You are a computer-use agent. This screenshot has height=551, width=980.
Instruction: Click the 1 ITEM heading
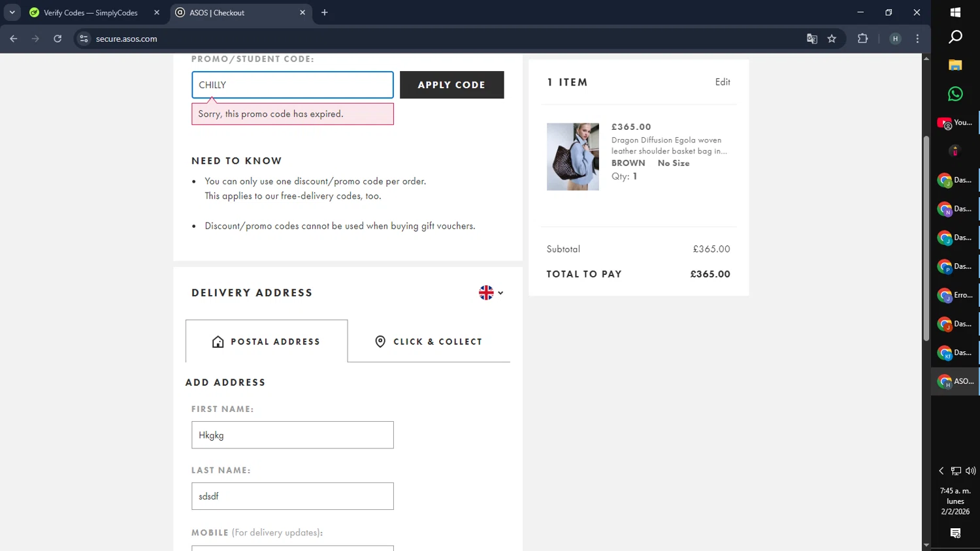(567, 82)
